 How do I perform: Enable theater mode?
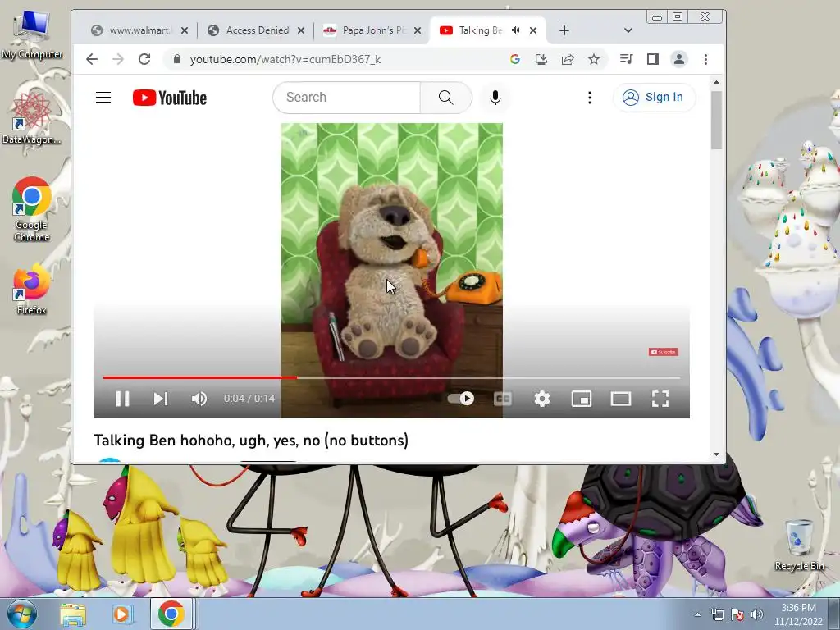621,399
